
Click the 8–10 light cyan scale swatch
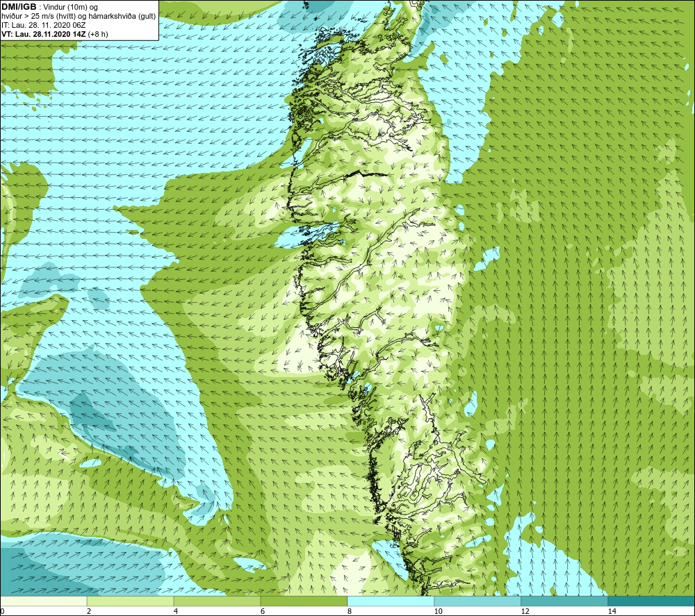[391, 601]
